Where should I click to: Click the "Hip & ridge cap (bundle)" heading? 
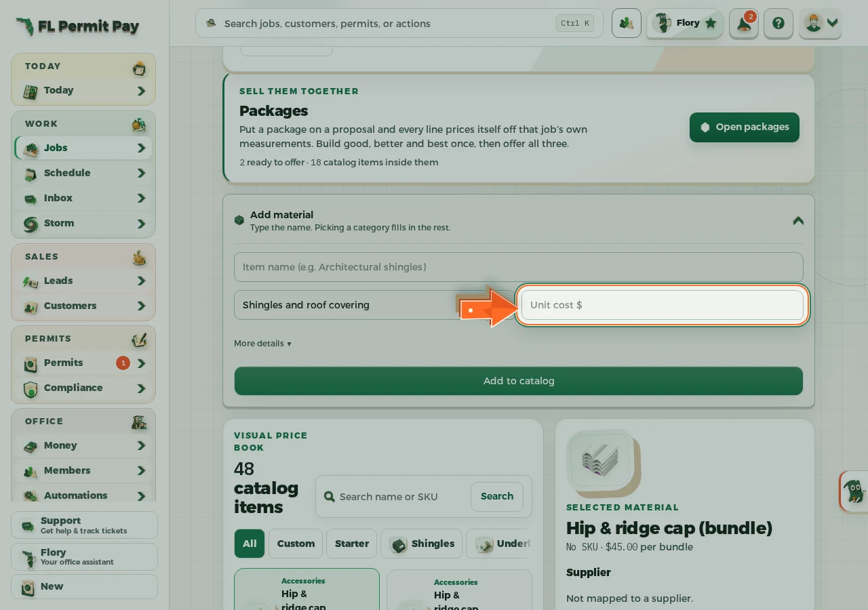click(x=669, y=528)
